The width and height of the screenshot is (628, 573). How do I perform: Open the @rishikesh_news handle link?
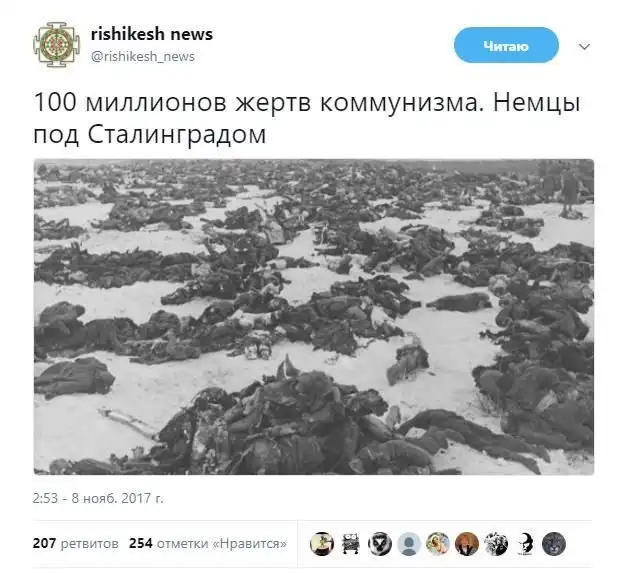(143, 56)
